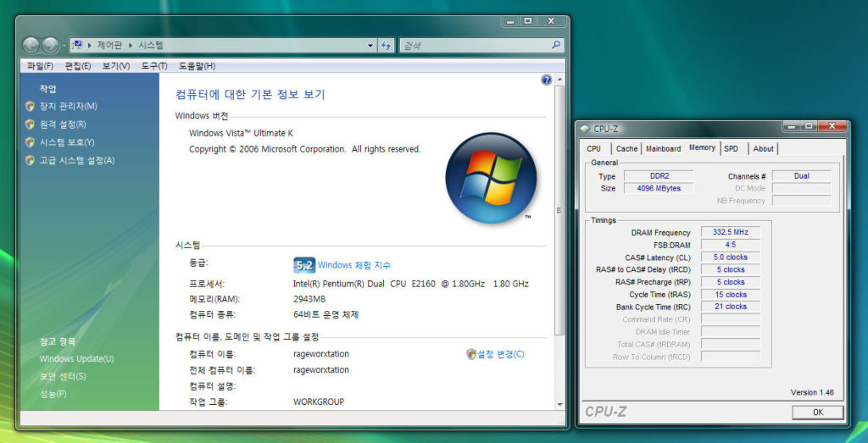Open 보안 센터(S) link

click(x=63, y=376)
